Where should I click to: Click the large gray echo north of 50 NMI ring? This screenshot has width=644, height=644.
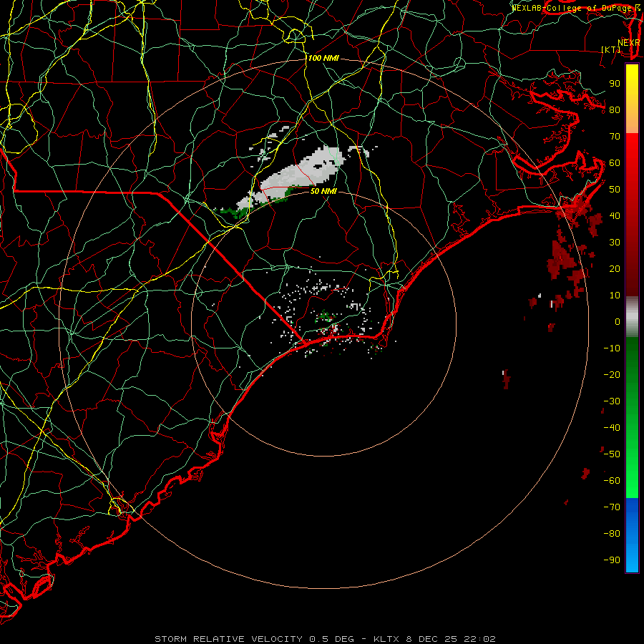point(302,175)
